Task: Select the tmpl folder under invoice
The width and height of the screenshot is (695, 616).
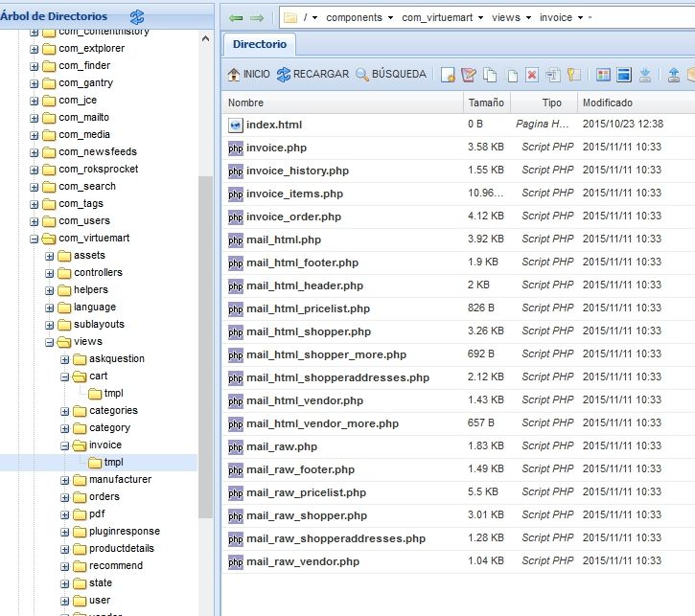Action: pyautogui.click(x=113, y=463)
